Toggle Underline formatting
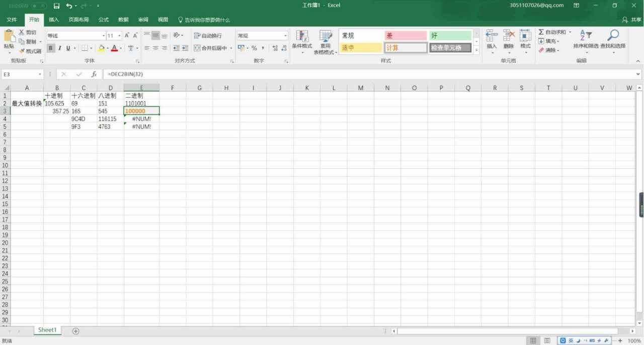This screenshot has height=345, width=644. [x=68, y=48]
